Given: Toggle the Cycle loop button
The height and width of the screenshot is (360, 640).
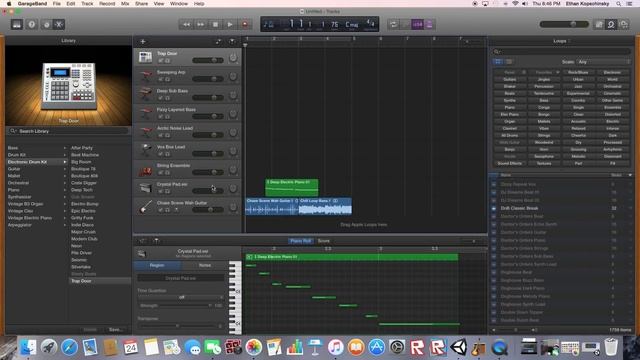Looking at the screenshot, I should pos(393,24).
